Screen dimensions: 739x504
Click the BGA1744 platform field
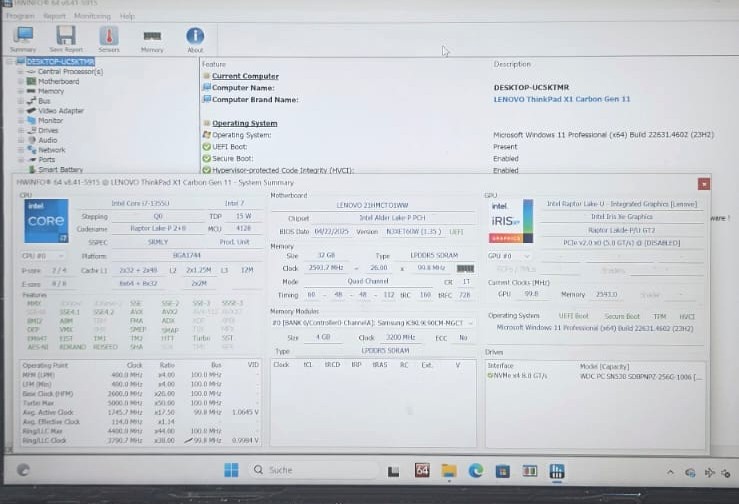point(187,256)
